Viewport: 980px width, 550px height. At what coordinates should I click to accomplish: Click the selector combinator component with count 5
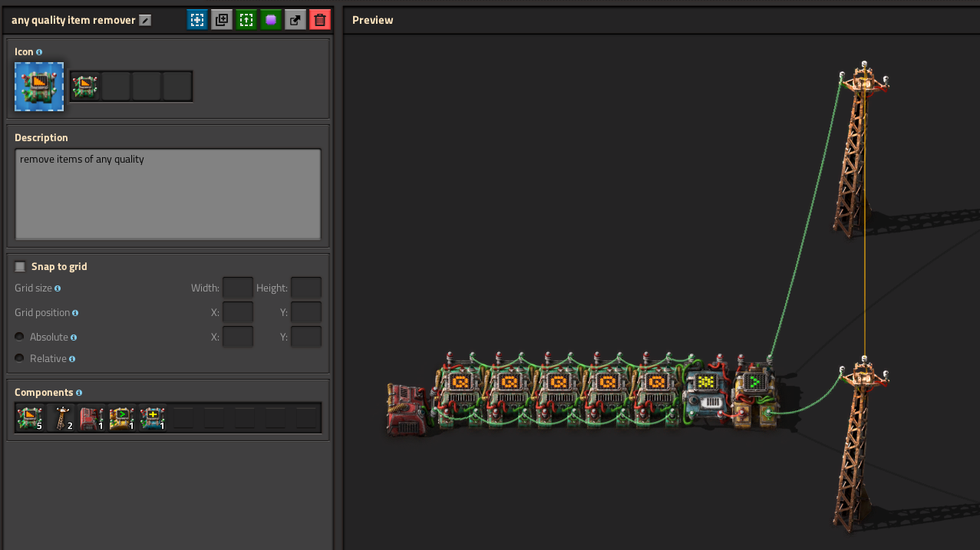pos(30,418)
